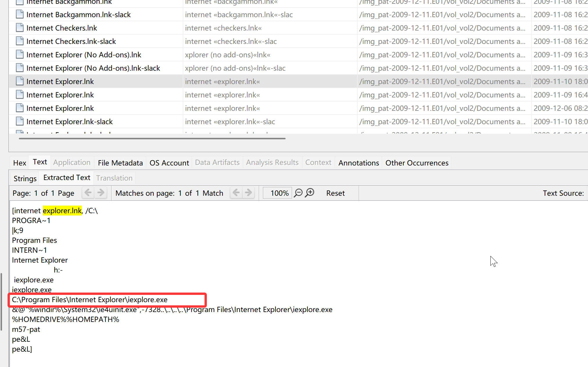The width and height of the screenshot is (588, 367).
Task: Open the File Metadata tab
Action: 120,163
